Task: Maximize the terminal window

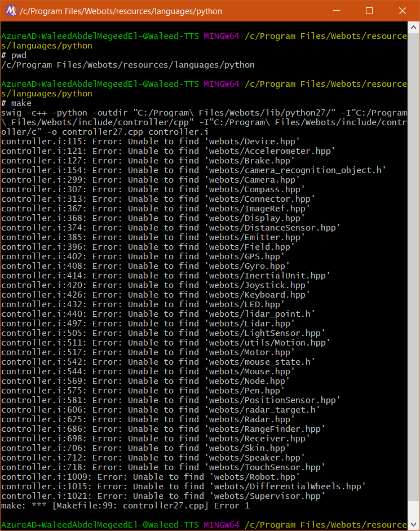Action: [x=369, y=11]
